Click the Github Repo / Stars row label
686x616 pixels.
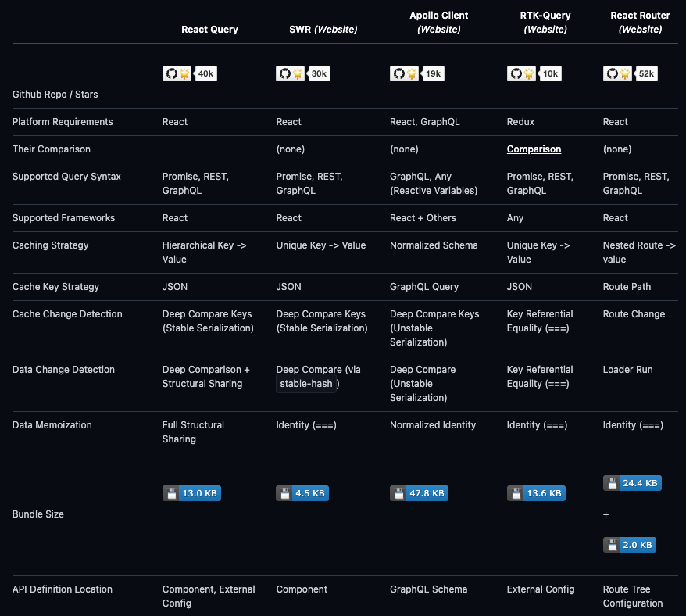coord(55,95)
